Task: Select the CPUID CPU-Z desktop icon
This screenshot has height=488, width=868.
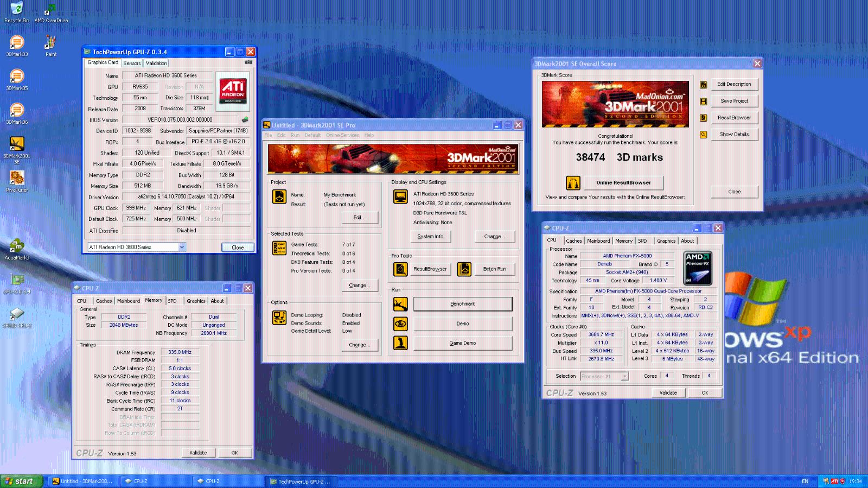Action: (x=17, y=317)
